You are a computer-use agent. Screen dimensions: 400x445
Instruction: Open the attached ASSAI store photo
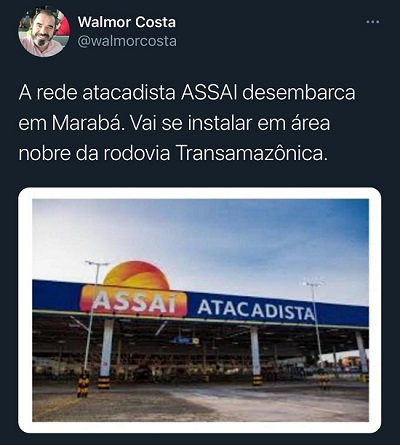pos(200,310)
